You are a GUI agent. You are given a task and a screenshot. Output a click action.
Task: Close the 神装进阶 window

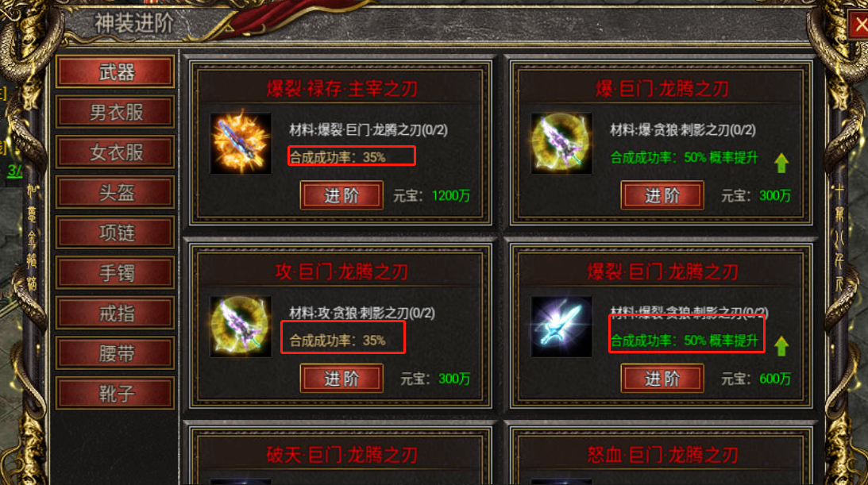pyautogui.click(x=860, y=25)
